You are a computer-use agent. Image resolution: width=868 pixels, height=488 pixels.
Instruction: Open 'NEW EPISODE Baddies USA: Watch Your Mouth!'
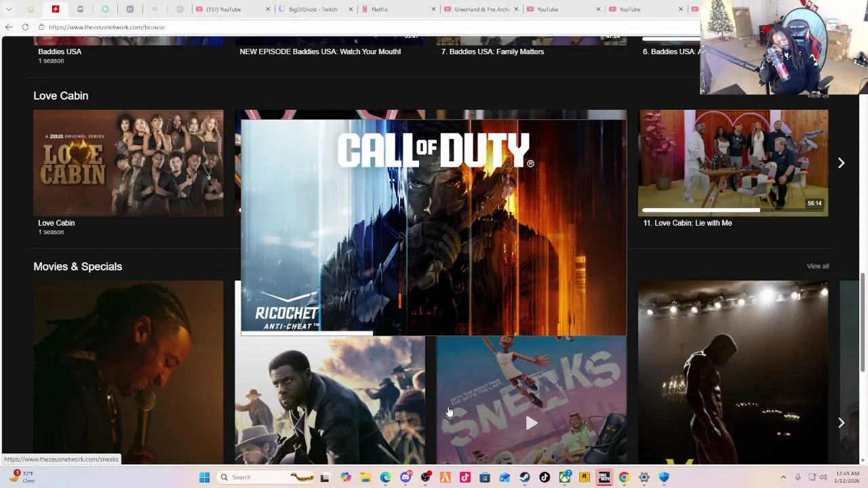(320, 52)
